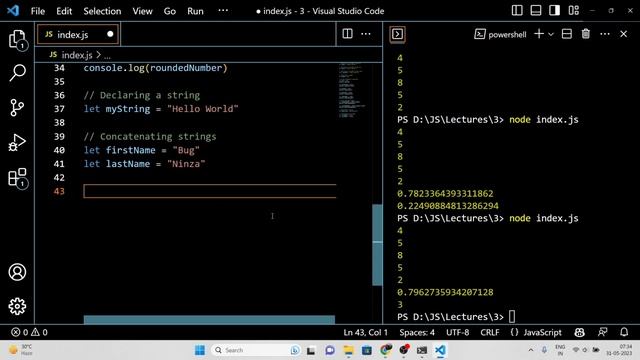Open the Accounts menu

17,272
